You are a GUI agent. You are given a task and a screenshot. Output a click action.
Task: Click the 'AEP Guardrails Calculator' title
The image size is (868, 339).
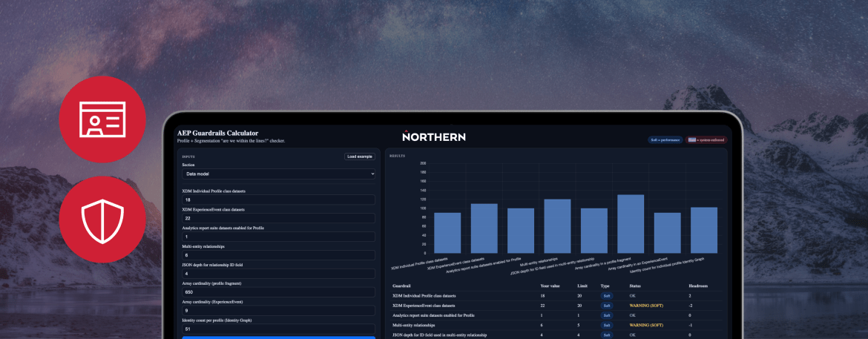point(217,133)
